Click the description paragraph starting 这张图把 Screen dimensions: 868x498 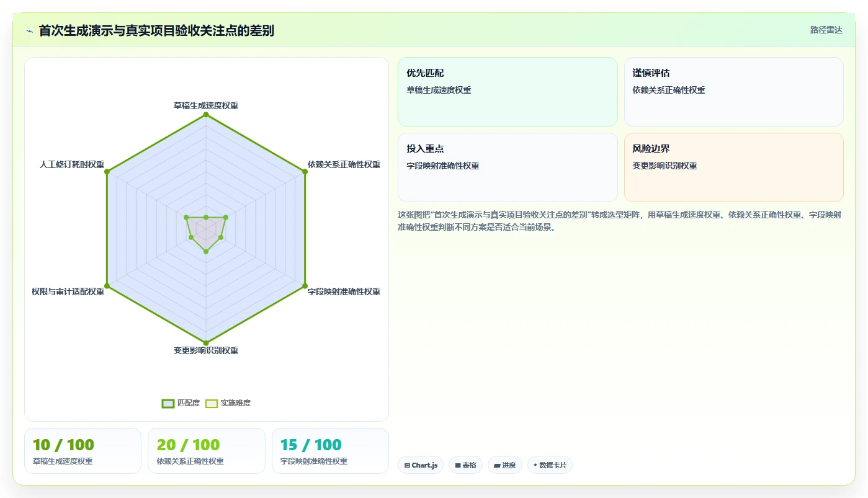pos(619,221)
